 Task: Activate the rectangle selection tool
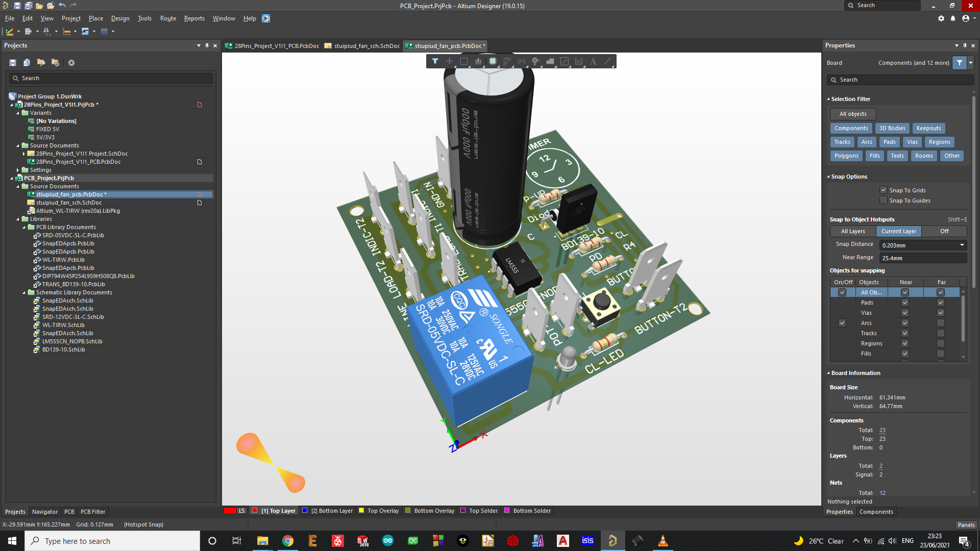463,61
